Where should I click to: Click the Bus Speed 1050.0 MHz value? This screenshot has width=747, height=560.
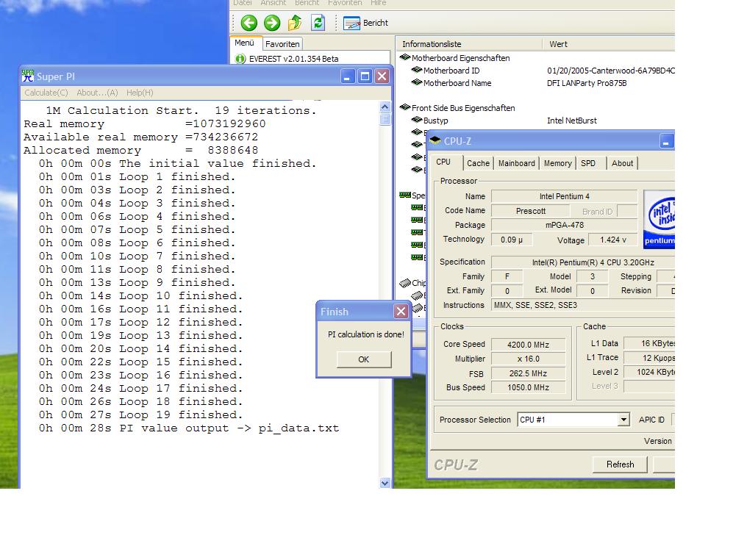coord(529,387)
